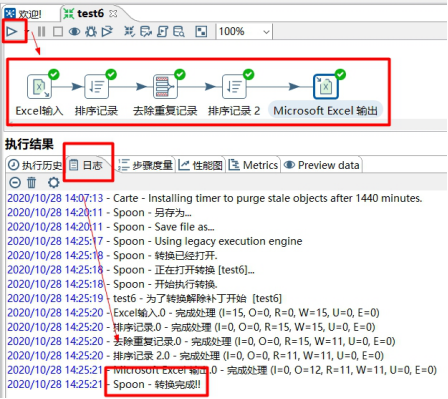Explore database icon in toolbar

point(179,32)
